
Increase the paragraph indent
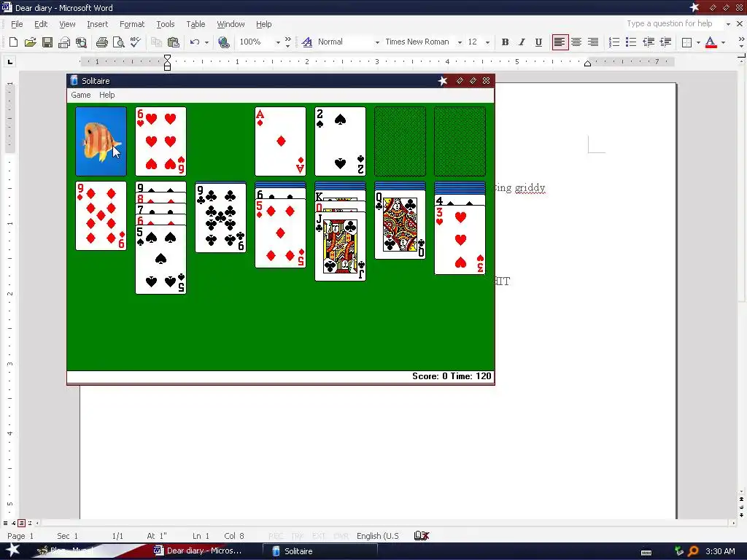pyautogui.click(x=665, y=42)
